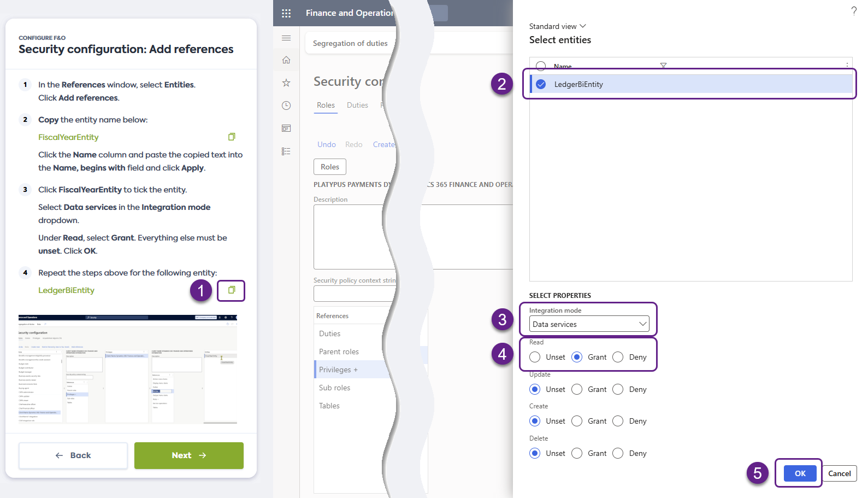Open Favorites star icon in sidebar

(286, 83)
